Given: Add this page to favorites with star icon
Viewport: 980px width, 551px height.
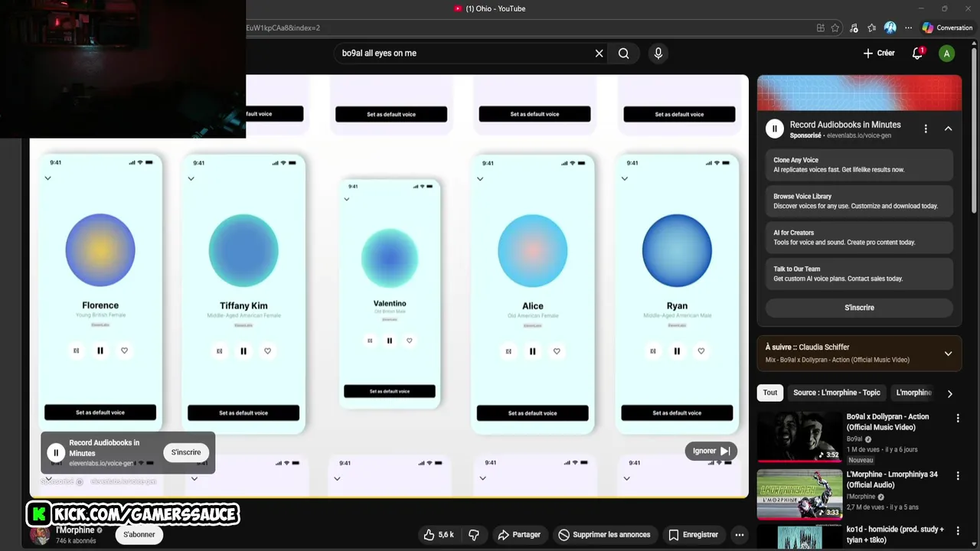Looking at the screenshot, I should [x=835, y=28].
